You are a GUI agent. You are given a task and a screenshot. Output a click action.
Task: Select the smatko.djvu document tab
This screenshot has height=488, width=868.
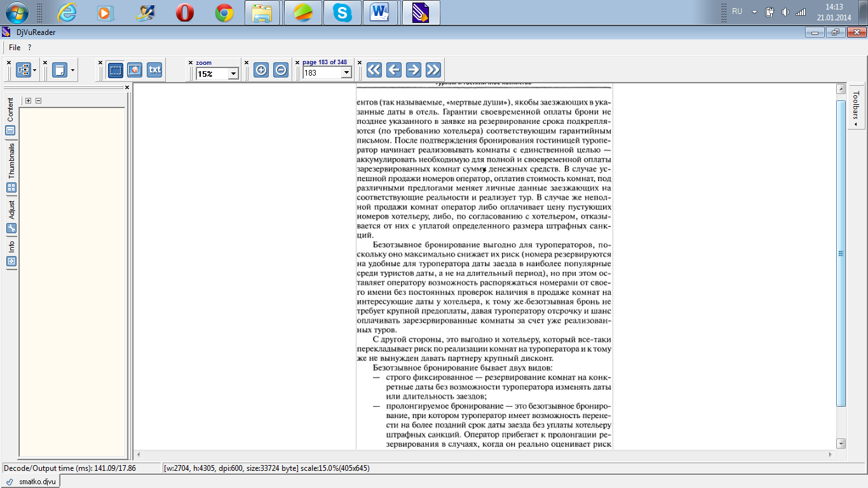coord(32,482)
